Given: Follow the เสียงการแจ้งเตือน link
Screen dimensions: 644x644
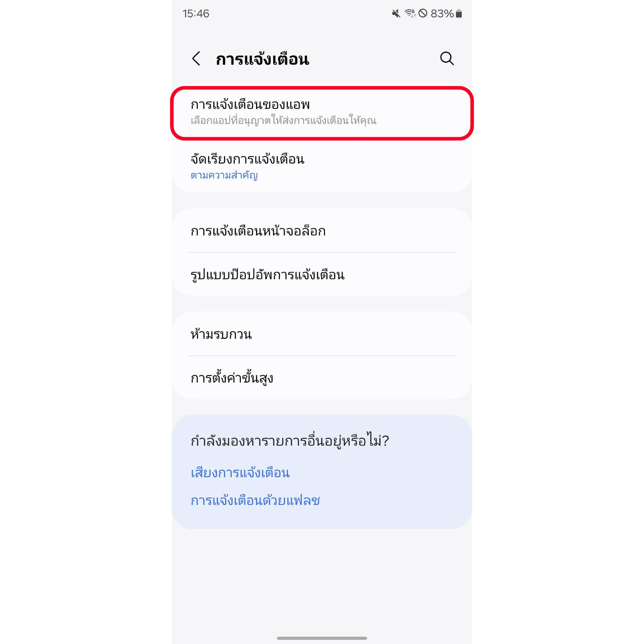Looking at the screenshot, I should coord(240,473).
